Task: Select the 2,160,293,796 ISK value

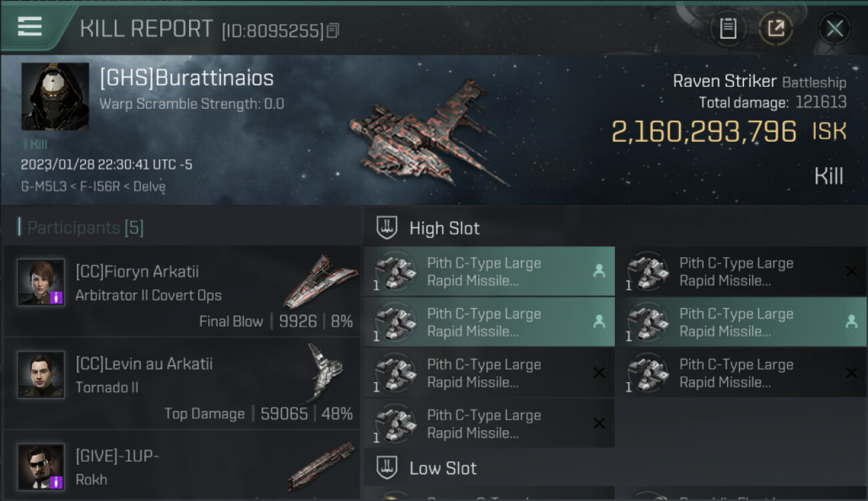Action: [x=704, y=132]
